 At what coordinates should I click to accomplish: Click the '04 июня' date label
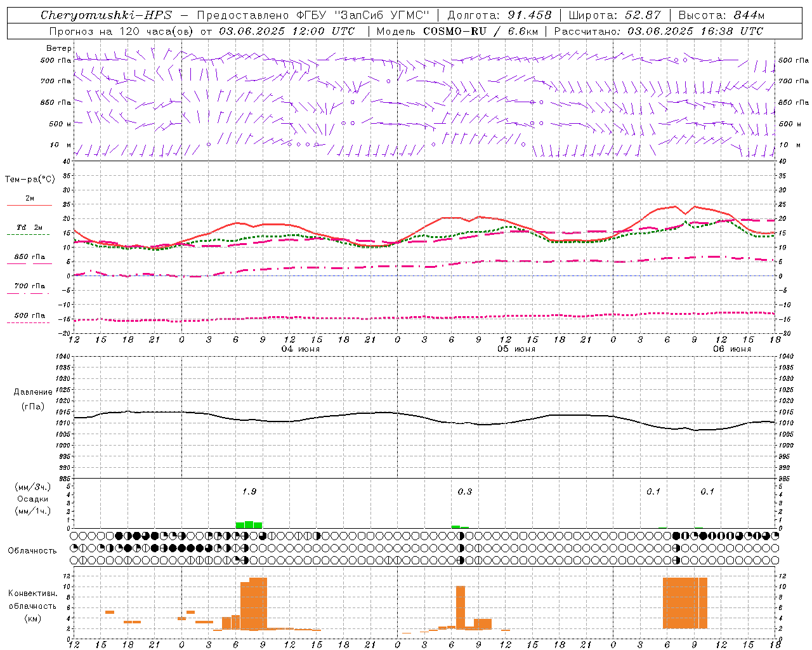click(301, 349)
